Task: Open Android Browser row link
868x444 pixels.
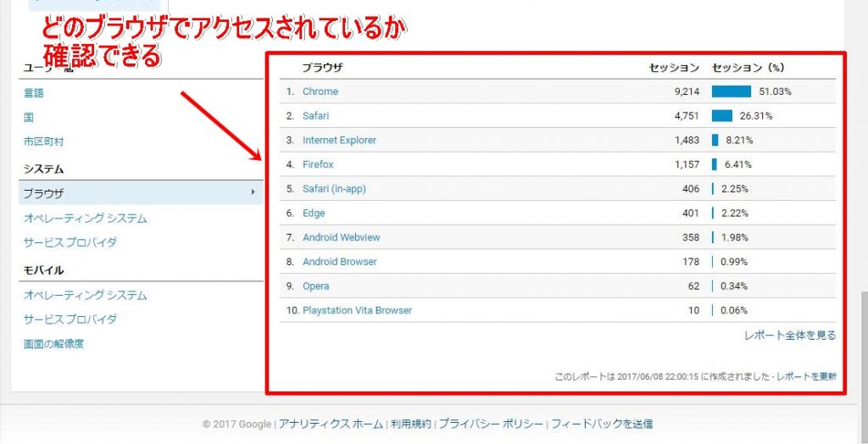Action: [x=339, y=262]
